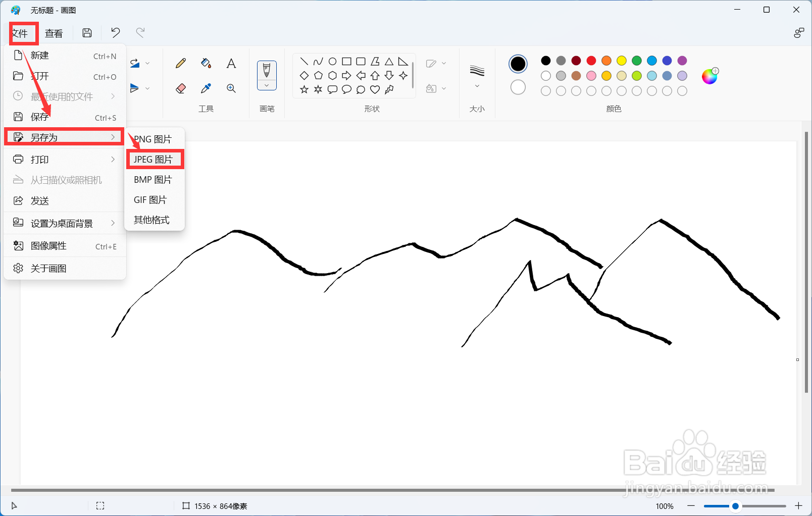Pick the purple color swatch
Viewport: 812px width, 516px height.
(x=682, y=61)
